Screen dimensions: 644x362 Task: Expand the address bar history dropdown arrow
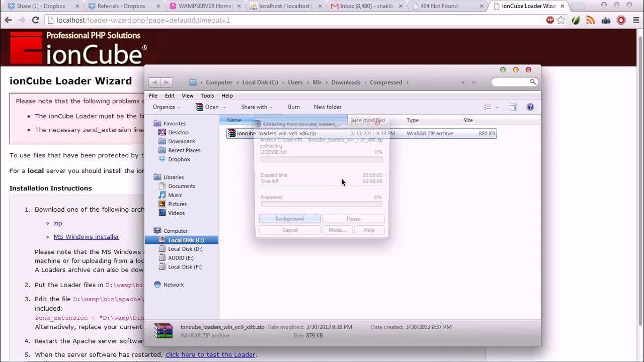(463, 82)
